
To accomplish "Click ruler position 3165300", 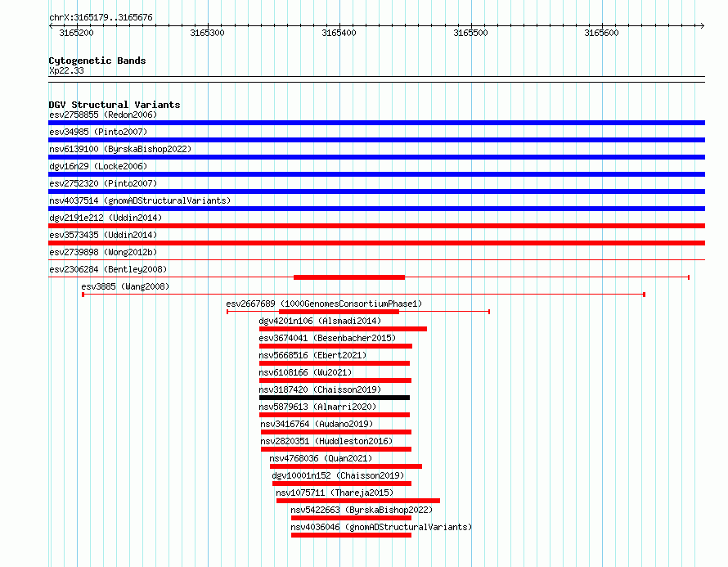I will pos(207,33).
